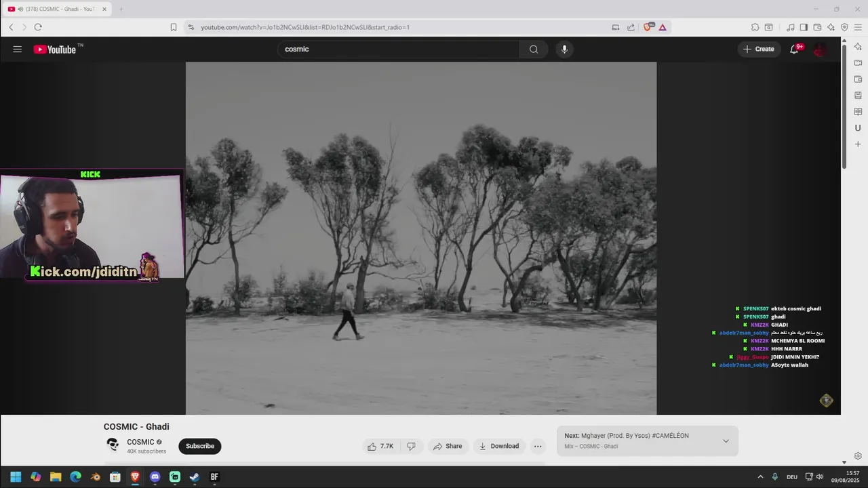Open the COSMIC channel name link
The height and width of the screenshot is (488, 868).
(140, 442)
